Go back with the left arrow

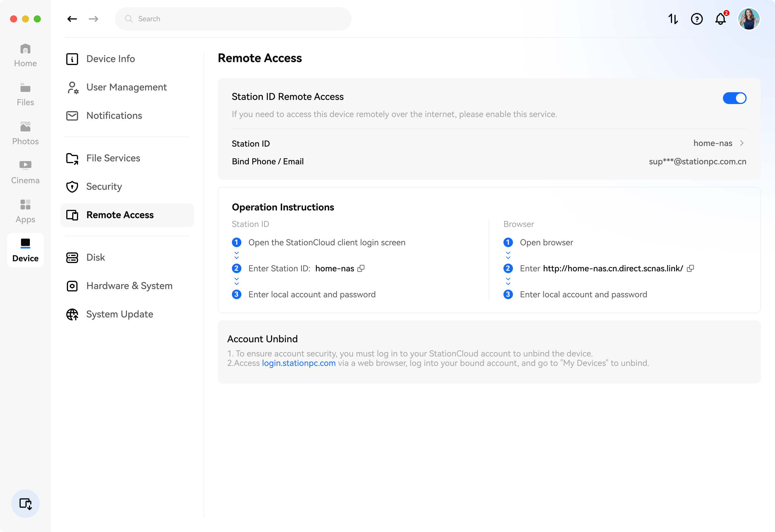[72, 19]
